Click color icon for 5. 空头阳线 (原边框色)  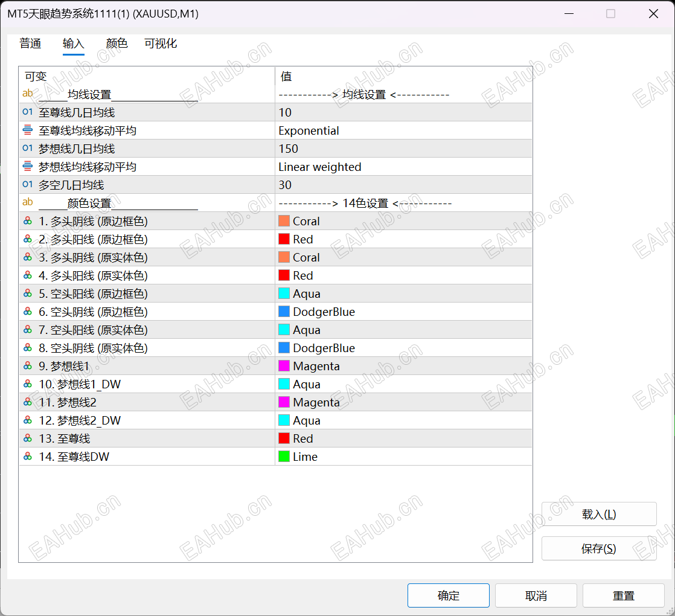coord(28,293)
